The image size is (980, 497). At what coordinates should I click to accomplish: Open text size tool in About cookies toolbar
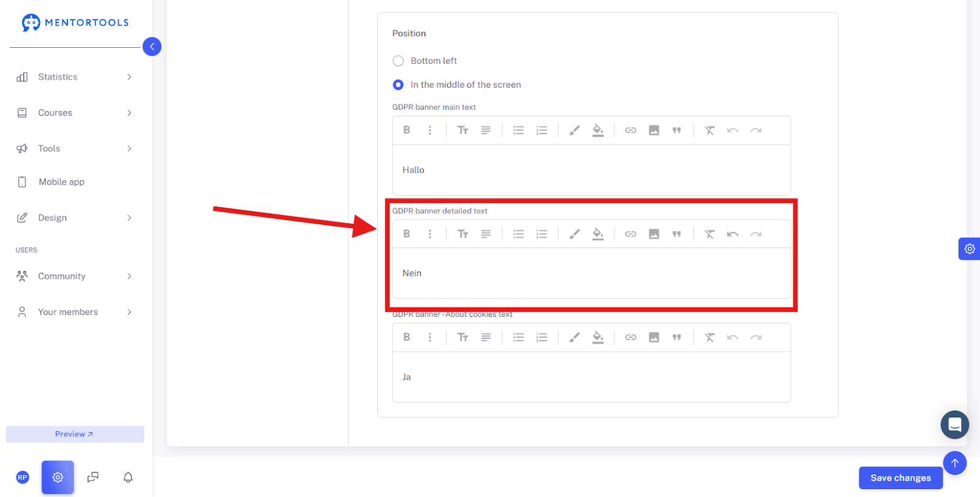[x=463, y=337]
